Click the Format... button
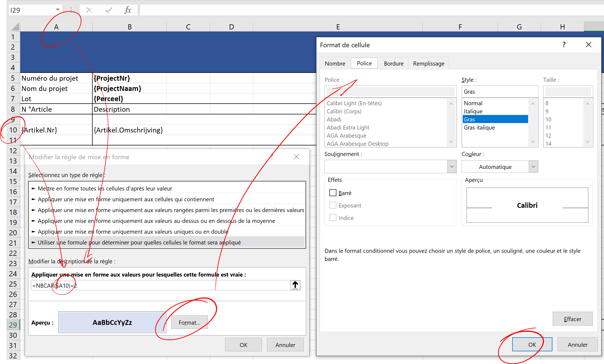604x364 pixels. pos(189,322)
